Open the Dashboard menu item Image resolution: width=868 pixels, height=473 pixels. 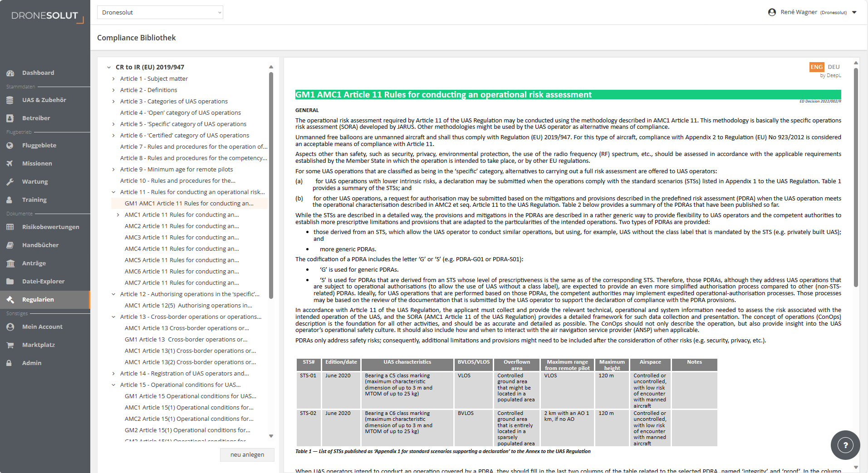click(x=45, y=73)
